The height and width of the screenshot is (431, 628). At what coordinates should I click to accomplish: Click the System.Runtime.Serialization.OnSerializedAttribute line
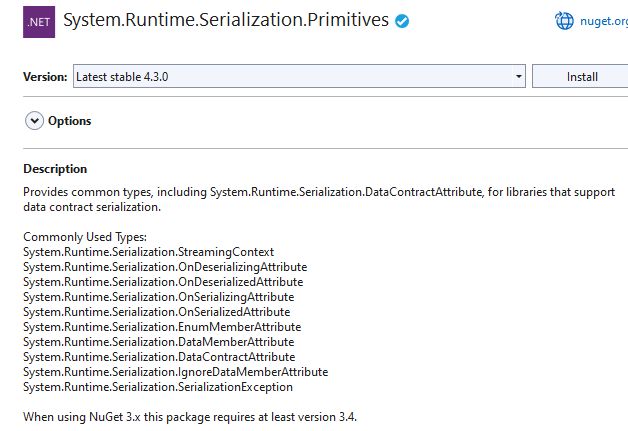click(x=157, y=312)
